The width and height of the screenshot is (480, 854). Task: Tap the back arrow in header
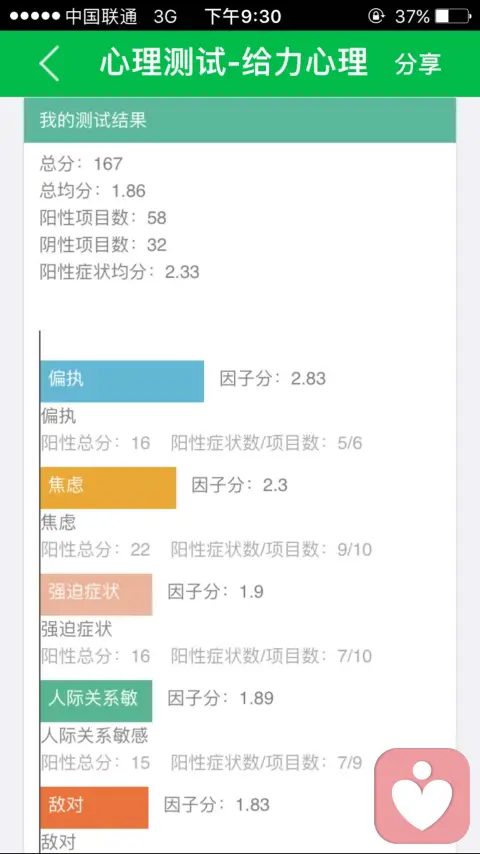[x=50, y=63]
